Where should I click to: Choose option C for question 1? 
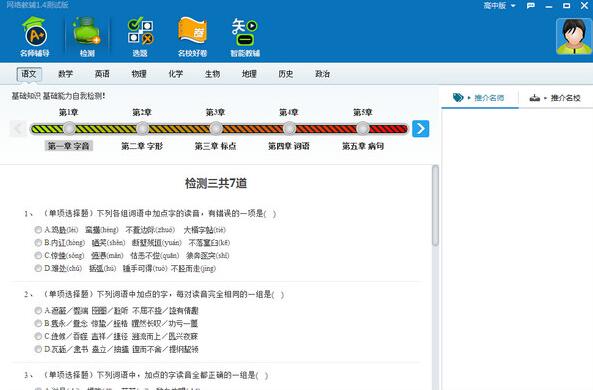coord(38,255)
